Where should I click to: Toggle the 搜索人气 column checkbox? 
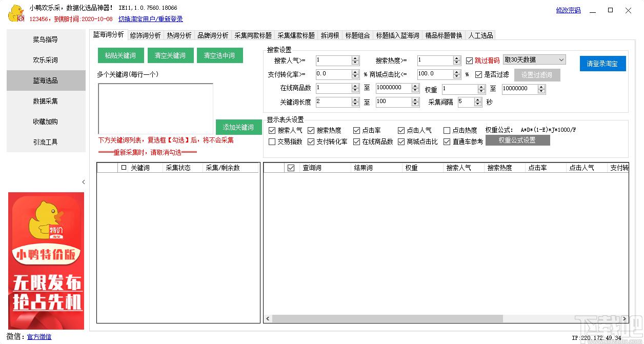pyautogui.click(x=272, y=130)
